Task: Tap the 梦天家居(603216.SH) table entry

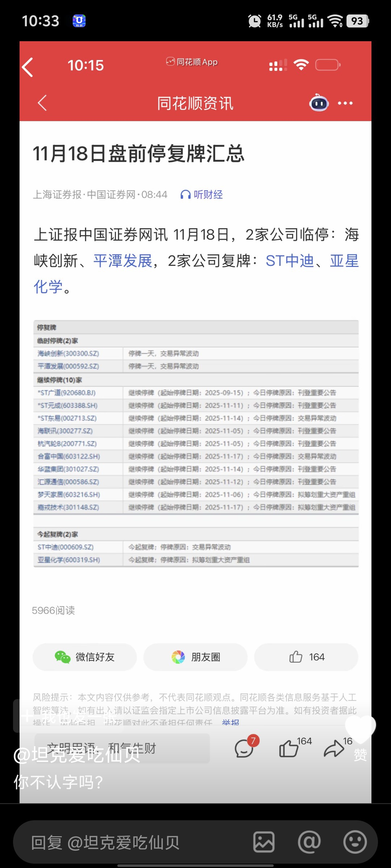Action: coord(69,494)
